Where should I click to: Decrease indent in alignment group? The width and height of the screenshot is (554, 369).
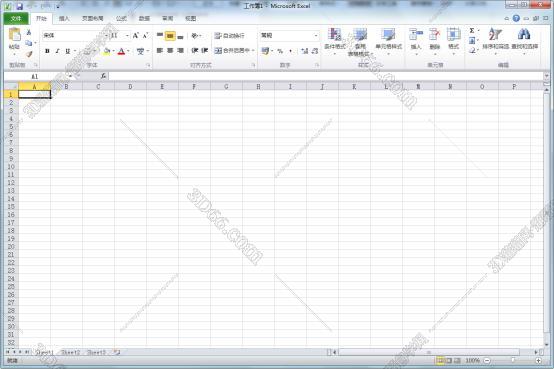195,51
